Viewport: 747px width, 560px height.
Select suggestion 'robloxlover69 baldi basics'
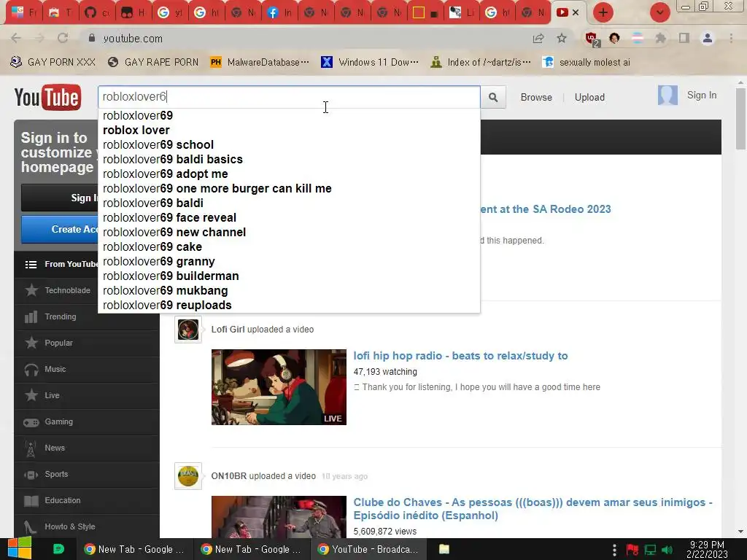click(x=289, y=159)
